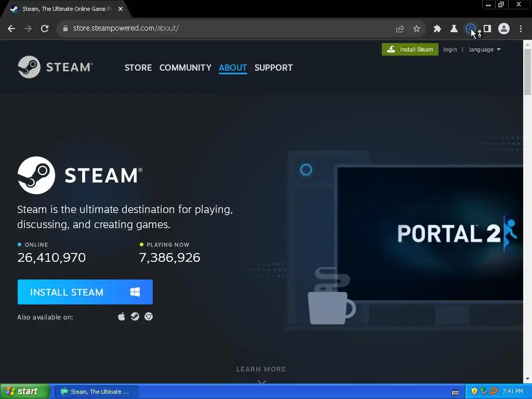
Task: Click the browser forward arrow
Action: coord(28,29)
